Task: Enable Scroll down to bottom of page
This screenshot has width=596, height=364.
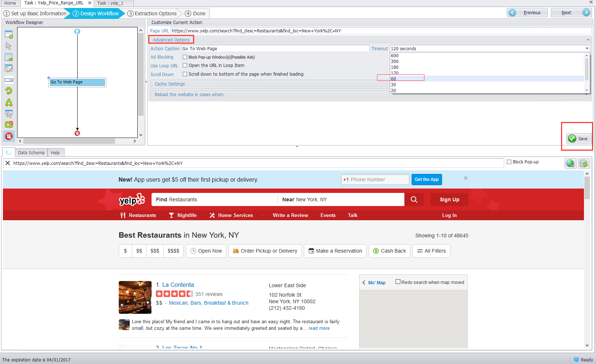Action: 185,74
